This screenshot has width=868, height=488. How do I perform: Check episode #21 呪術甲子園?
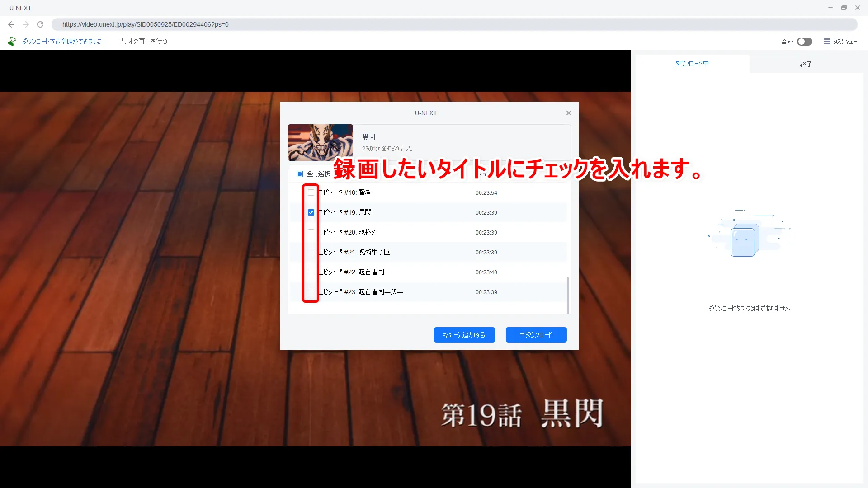coord(311,252)
